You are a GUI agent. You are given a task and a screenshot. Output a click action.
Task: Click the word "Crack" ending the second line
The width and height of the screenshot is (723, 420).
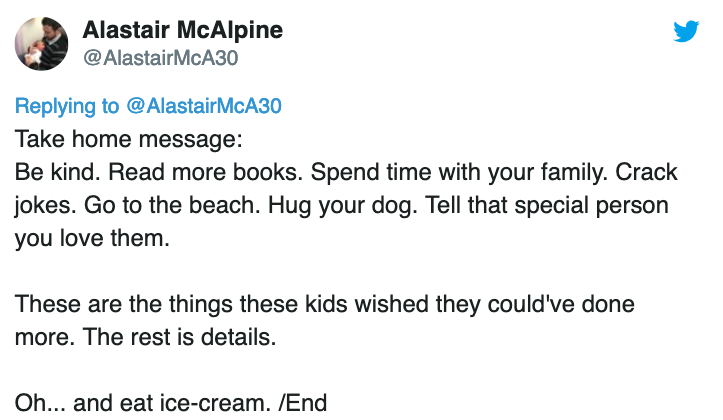click(x=646, y=172)
